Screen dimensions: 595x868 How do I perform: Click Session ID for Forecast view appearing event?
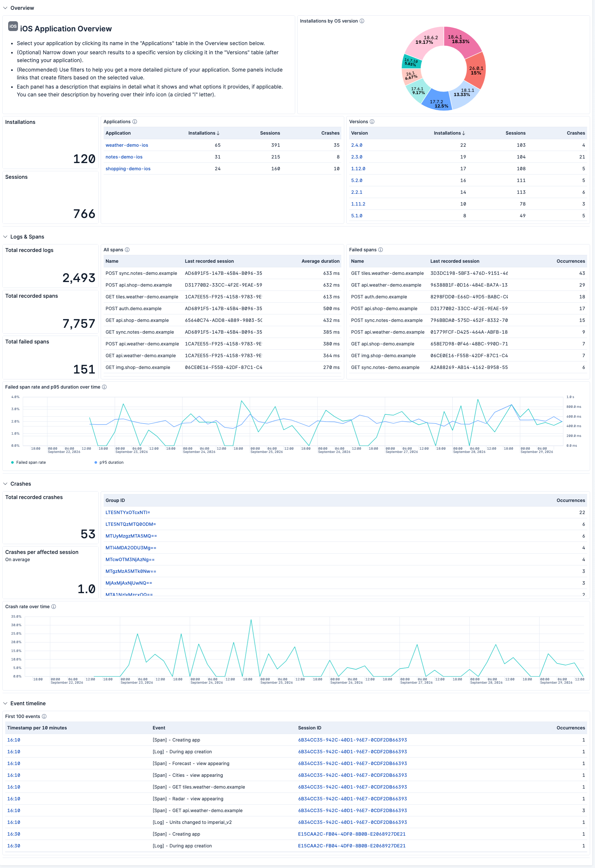point(352,763)
